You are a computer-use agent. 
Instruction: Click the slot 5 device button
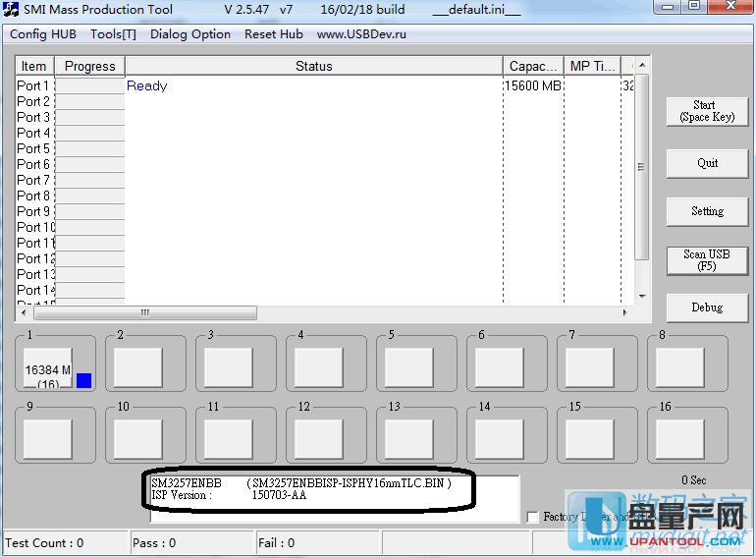408,368
